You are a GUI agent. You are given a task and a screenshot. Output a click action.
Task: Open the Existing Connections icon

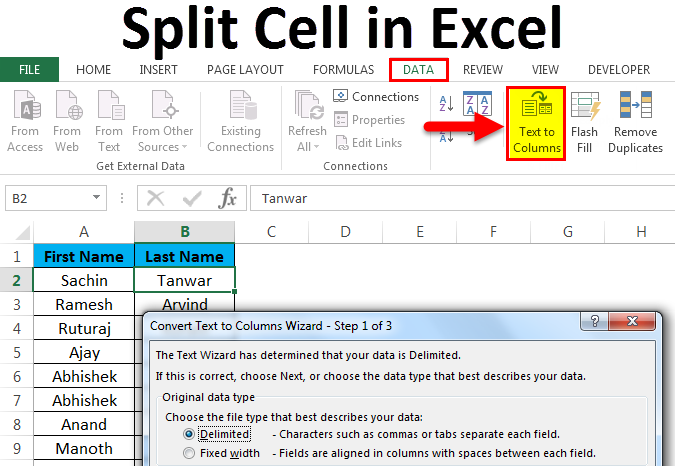point(240,124)
